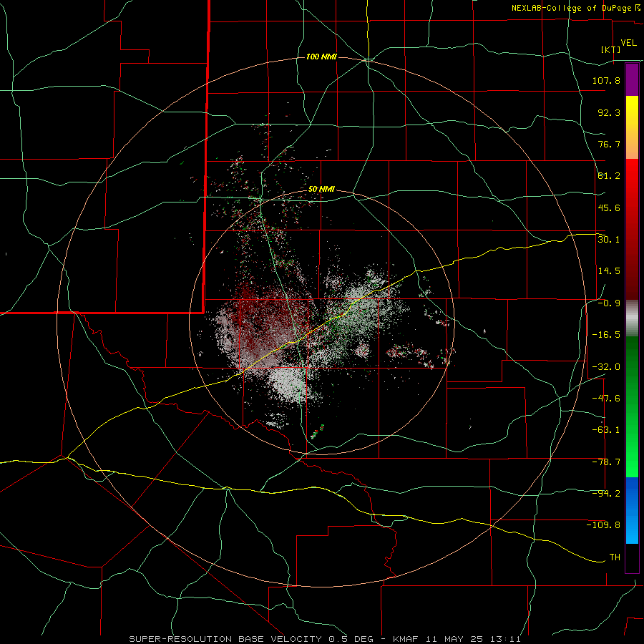
Task: Click the -47.6 velocity scale value
Action: (606, 399)
